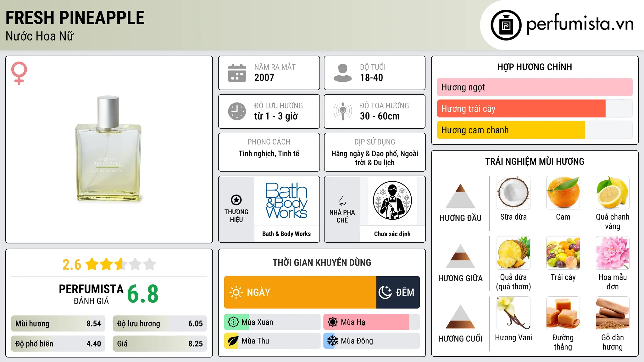Click the summer sun icon by Mùa Hạ
The width and height of the screenshot is (644, 362).
click(333, 322)
